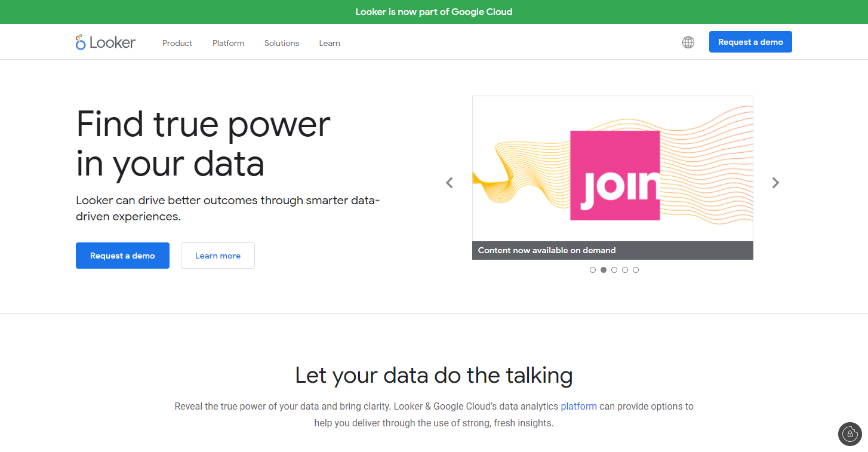Advance to next carousel slide arrow
The width and height of the screenshot is (868, 452).
coord(775,183)
